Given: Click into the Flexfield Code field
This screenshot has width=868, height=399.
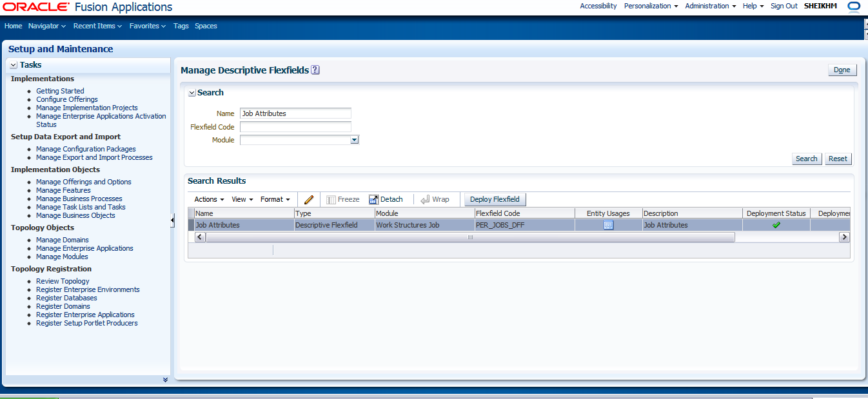Looking at the screenshot, I should pos(295,127).
